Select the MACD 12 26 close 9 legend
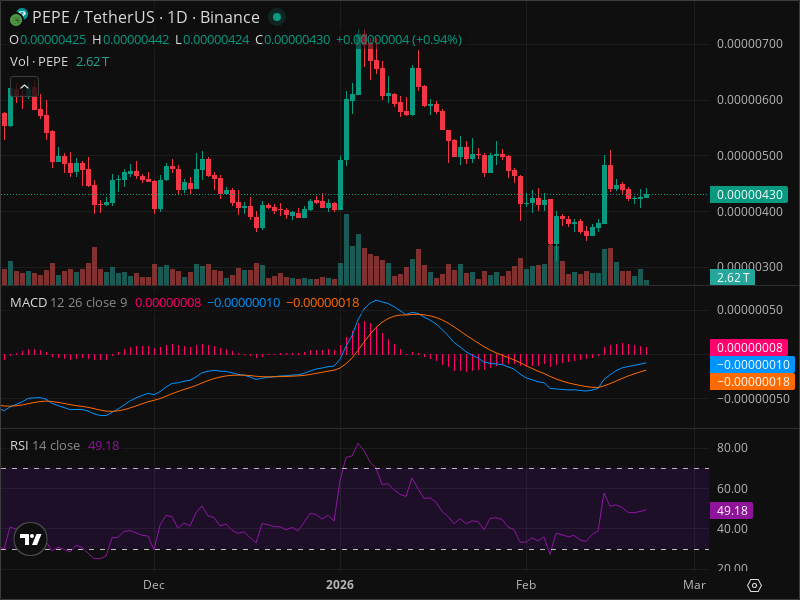The width and height of the screenshot is (800, 600). (x=68, y=303)
